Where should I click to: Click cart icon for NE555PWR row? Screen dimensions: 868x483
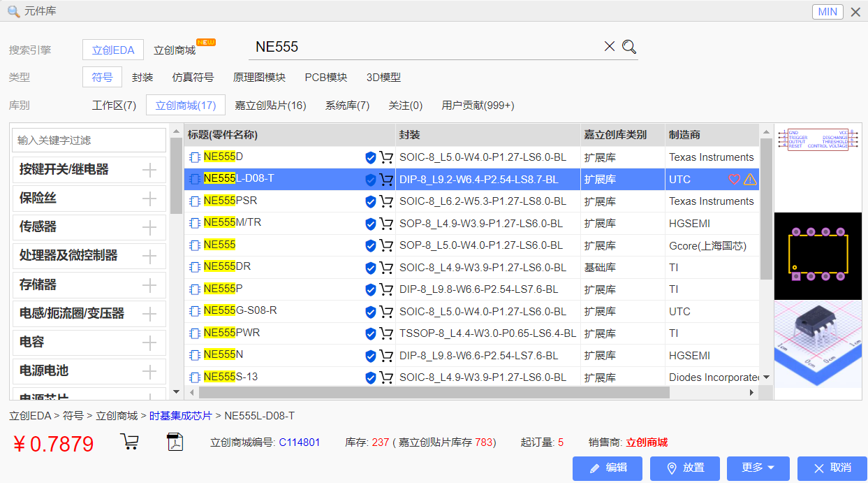click(x=386, y=333)
